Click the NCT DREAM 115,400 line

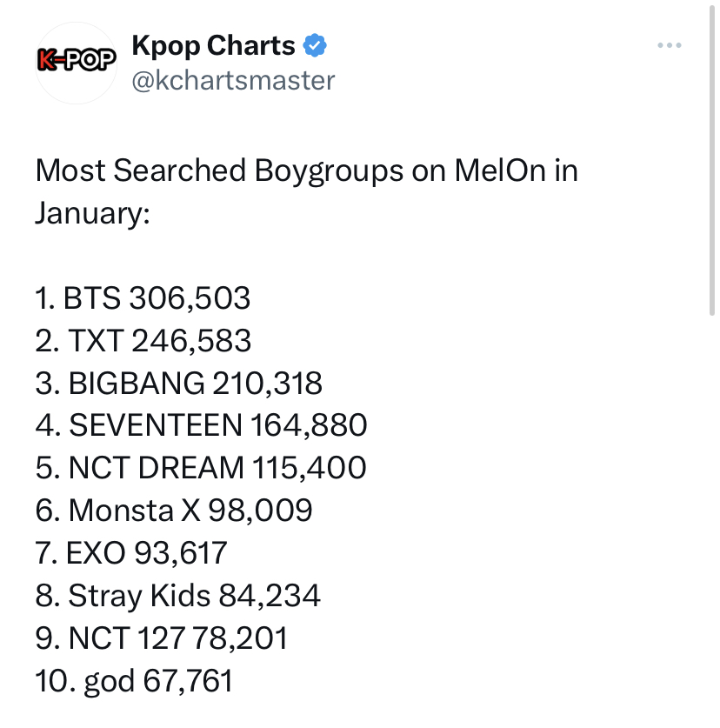(201, 467)
